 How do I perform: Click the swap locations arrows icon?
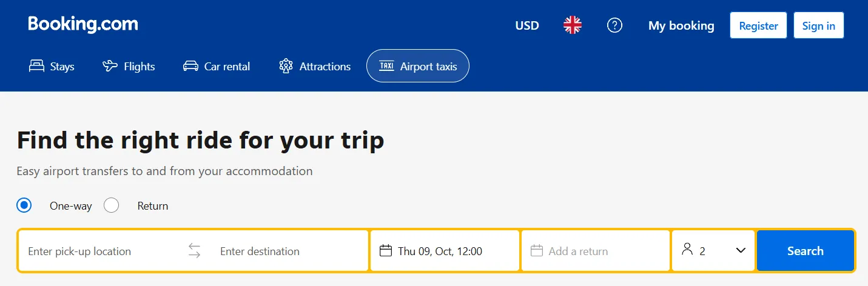[194, 251]
